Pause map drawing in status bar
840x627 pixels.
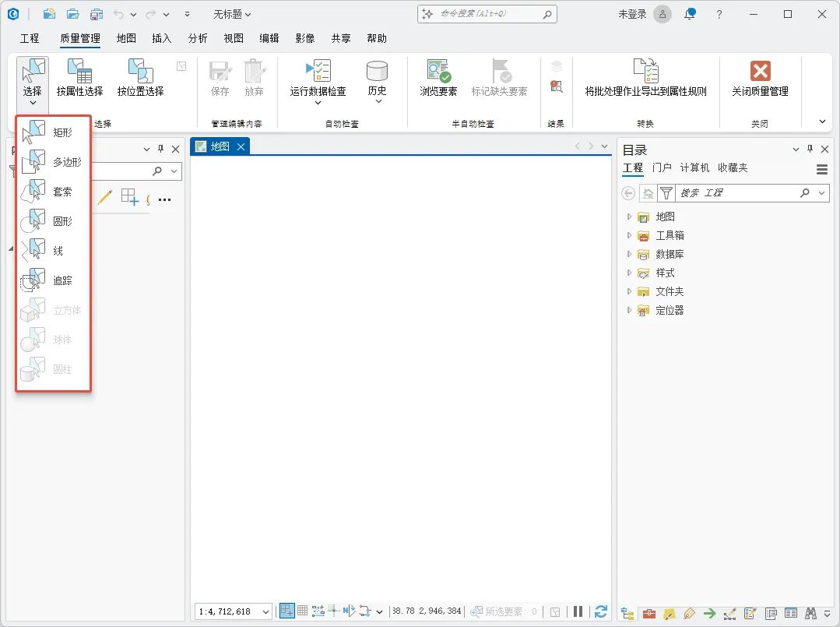[578, 611]
